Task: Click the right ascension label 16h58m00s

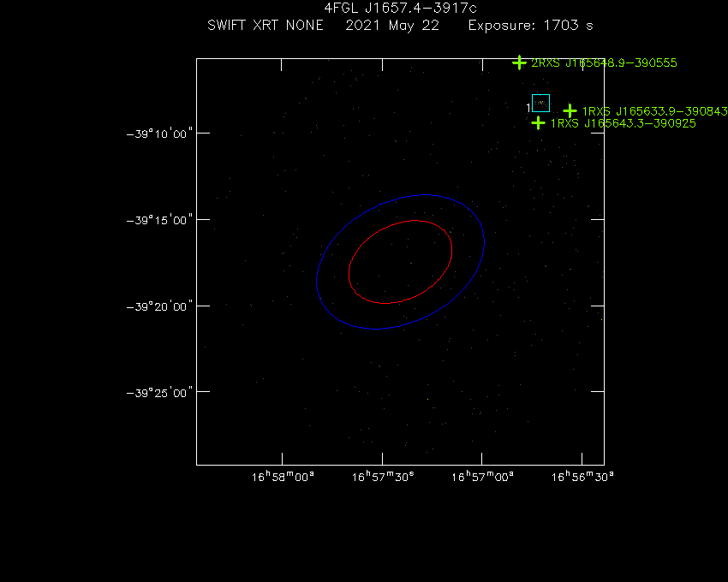Action: [283, 477]
